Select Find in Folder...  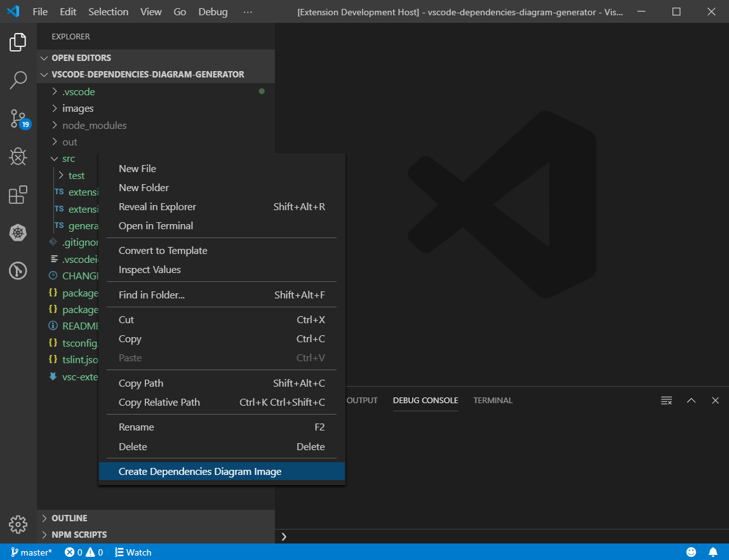222,295
